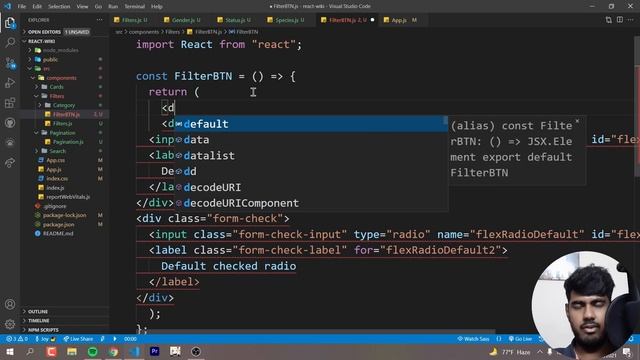Expand the NPM Scripts section

[x=43, y=330]
